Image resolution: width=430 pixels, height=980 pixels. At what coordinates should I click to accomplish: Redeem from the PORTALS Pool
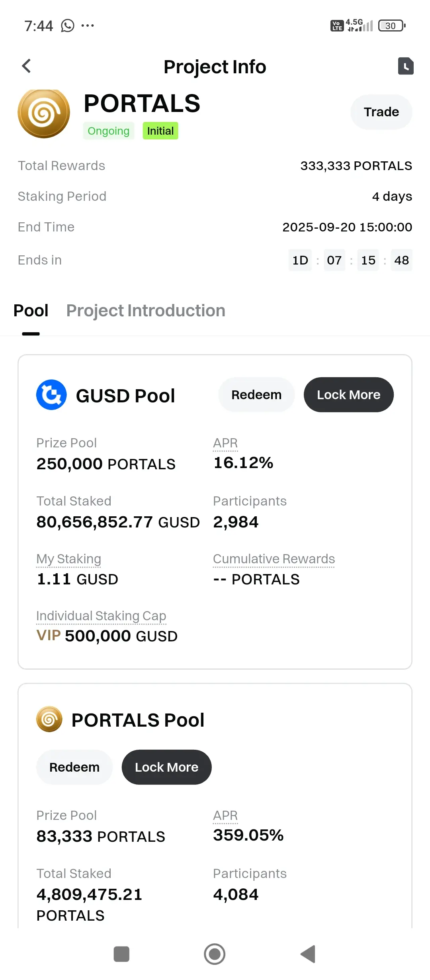[x=74, y=767]
